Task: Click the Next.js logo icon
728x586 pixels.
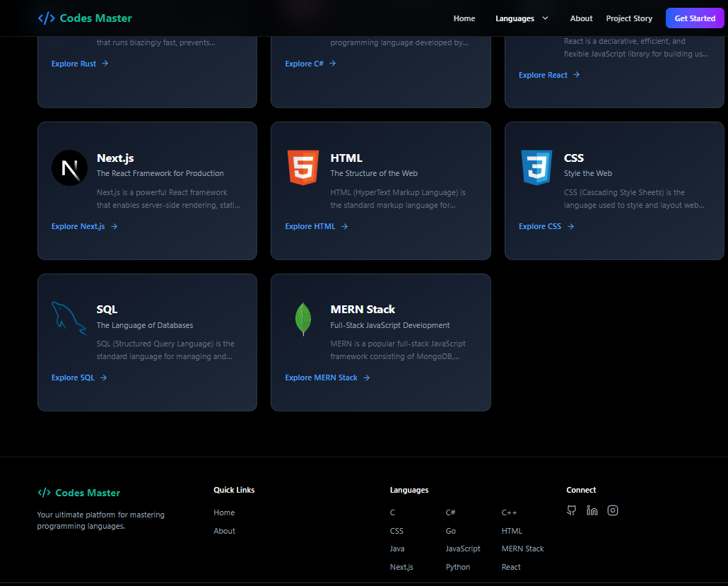Action: [x=70, y=168]
